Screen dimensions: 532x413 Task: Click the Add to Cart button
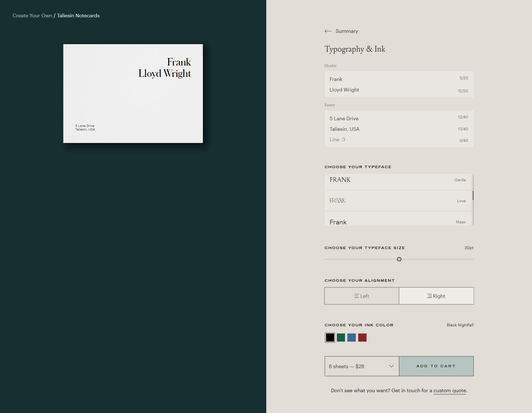436,366
